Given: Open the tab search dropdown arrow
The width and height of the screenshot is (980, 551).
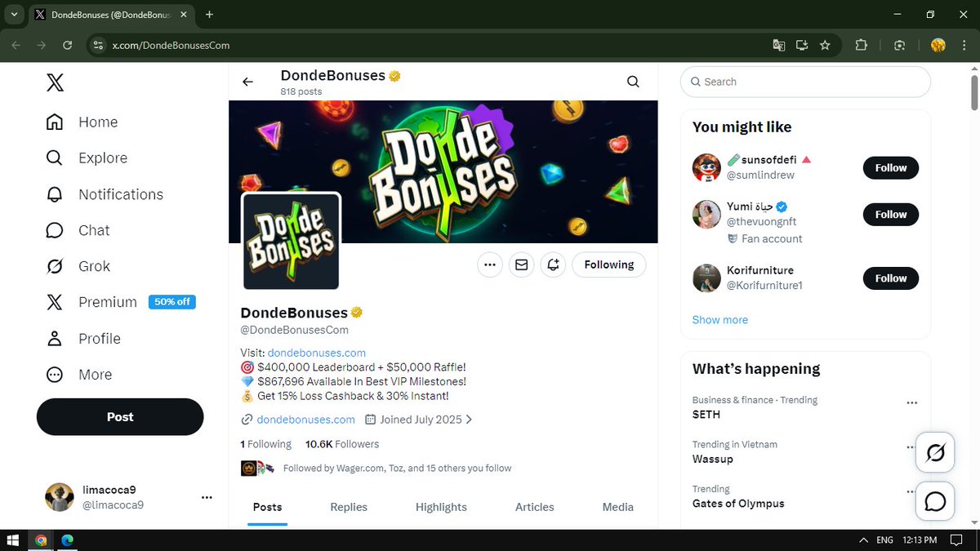Looking at the screenshot, I should (15, 15).
